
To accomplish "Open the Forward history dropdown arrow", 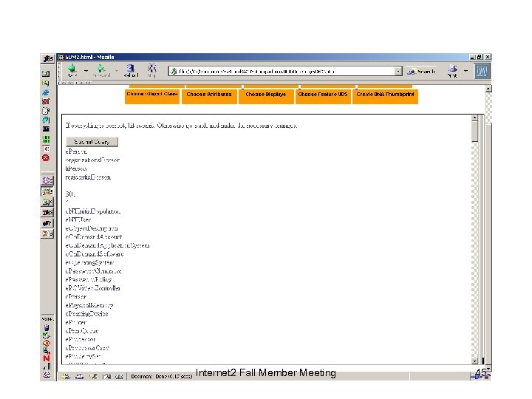I will point(117,71).
